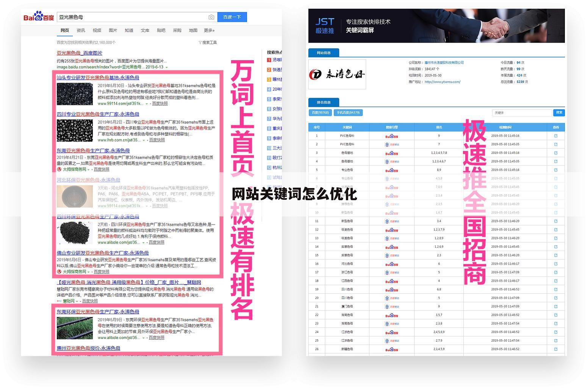Expand the 更多» navigation menu
This screenshot has width=588, height=389.
pos(209,30)
